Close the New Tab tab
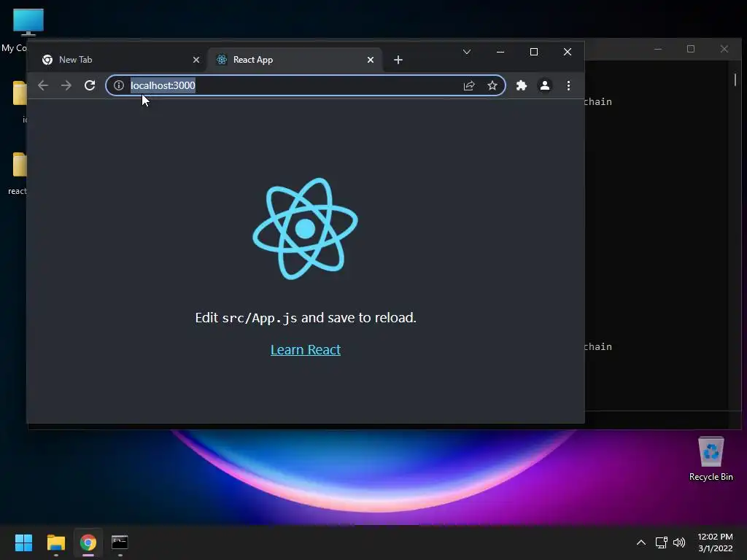This screenshot has width=747, height=560. (x=196, y=60)
